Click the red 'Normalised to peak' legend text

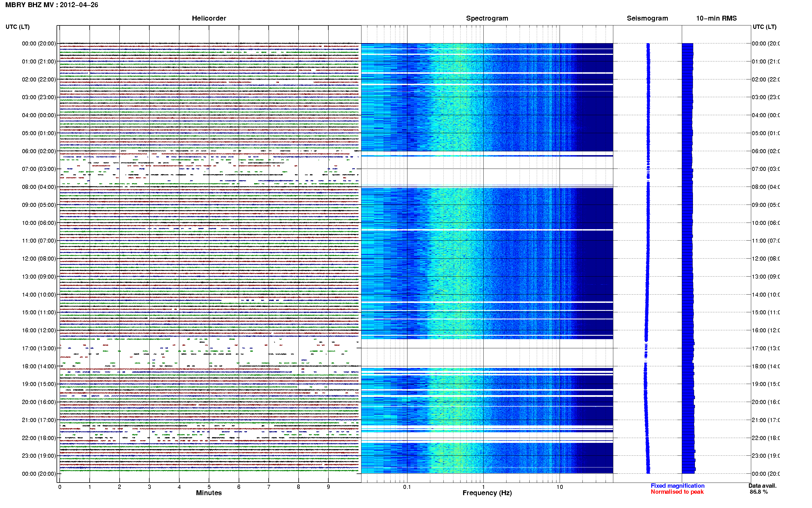[x=677, y=492]
